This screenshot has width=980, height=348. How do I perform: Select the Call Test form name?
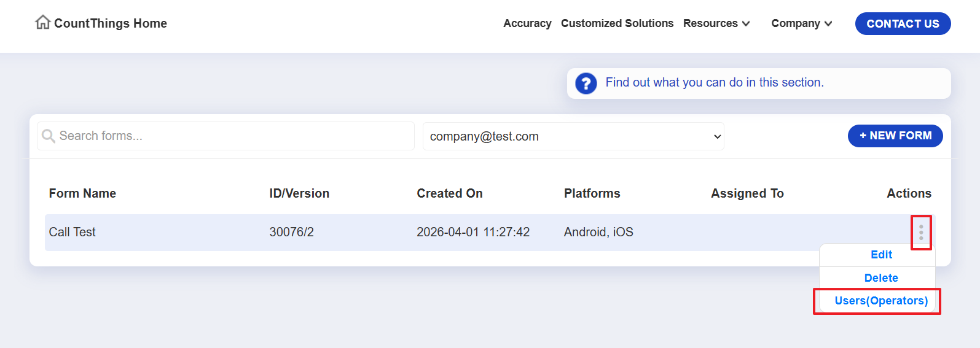pos(73,232)
